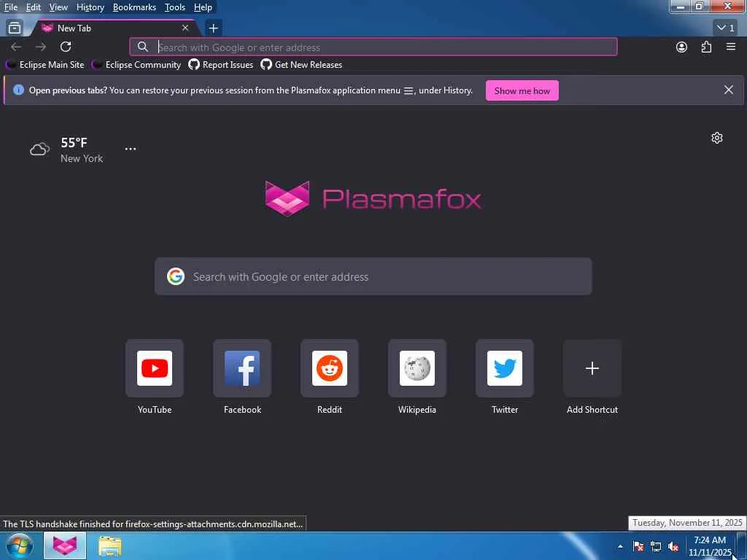The height and width of the screenshot is (560, 747).
Task: Open Report Issues bookmark
Action: point(220,65)
